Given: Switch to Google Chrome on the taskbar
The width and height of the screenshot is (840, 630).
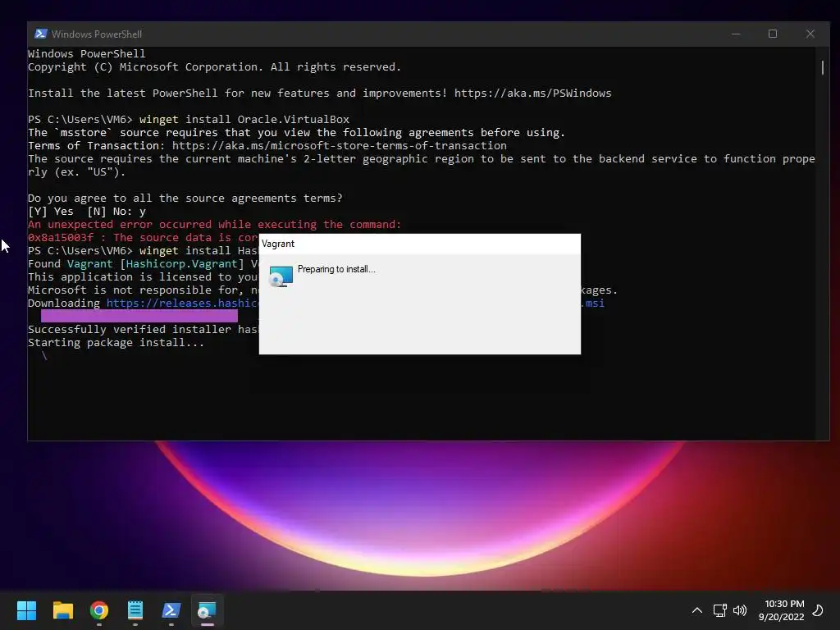Looking at the screenshot, I should pos(99,610).
